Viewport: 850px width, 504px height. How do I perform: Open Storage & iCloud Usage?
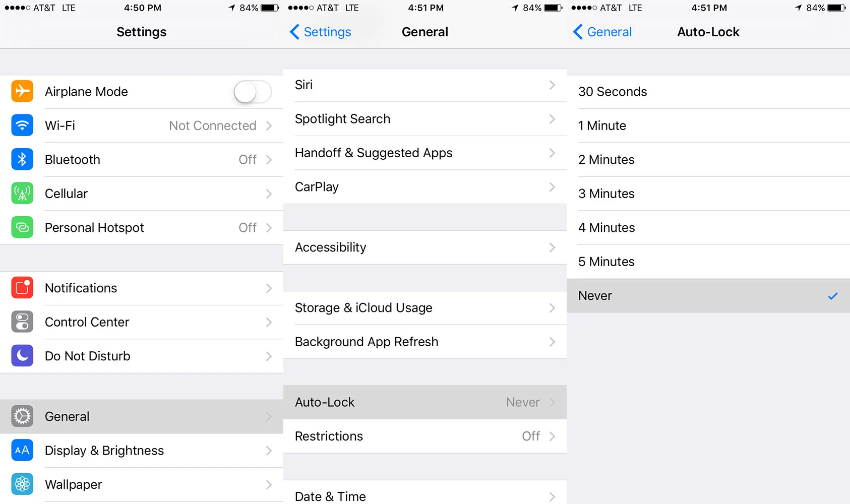click(x=425, y=308)
